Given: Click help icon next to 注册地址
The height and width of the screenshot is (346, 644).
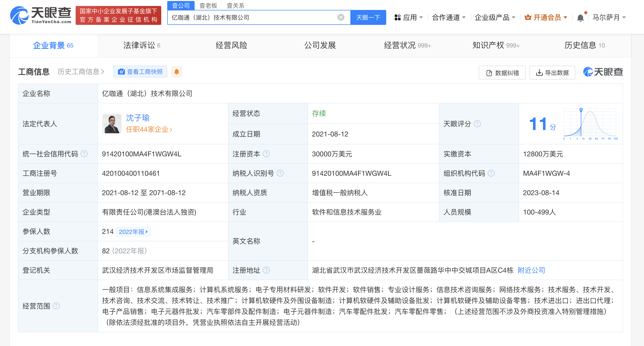Looking at the screenshot, I should (266, 270).
